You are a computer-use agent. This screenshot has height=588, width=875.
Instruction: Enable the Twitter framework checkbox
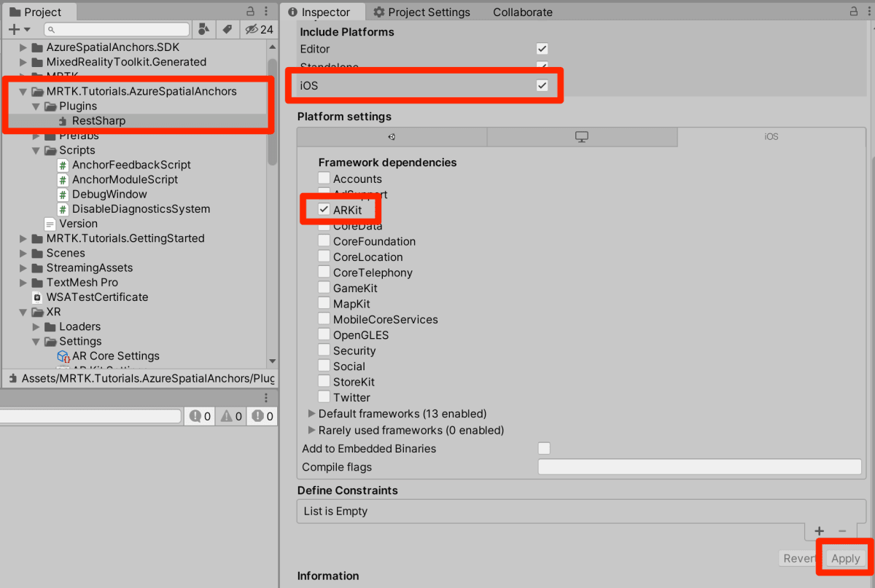[x=324, y=397]
